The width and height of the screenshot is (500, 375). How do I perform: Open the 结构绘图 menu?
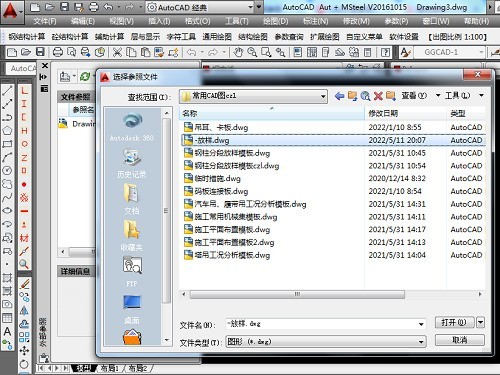pyautogui.click(x=253, y=36)
